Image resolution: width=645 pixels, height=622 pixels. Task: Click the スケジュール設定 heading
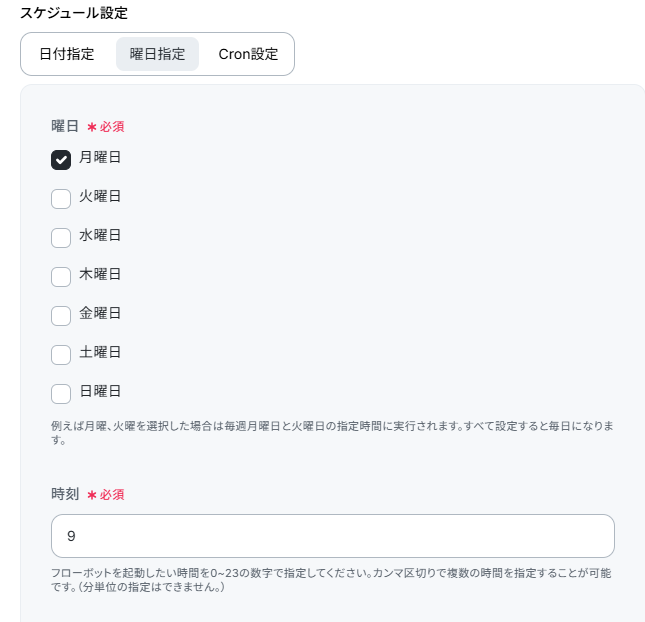pyautogui.click(x=74, y=13)
